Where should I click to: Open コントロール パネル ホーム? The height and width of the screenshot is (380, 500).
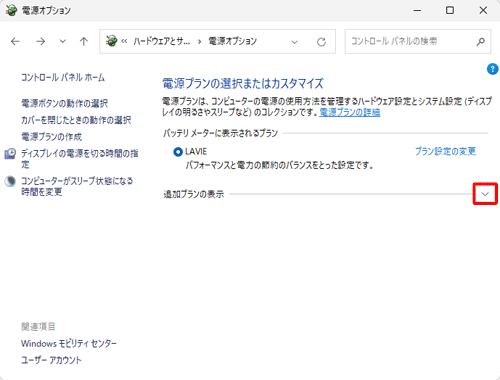pos(63,77)
